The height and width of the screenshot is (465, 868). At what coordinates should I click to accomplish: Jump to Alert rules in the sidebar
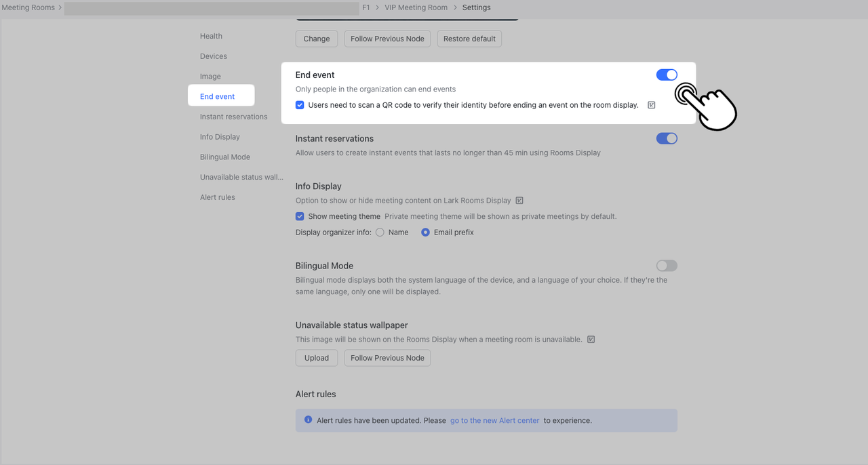pyautogui.click(x=218, y=197)
